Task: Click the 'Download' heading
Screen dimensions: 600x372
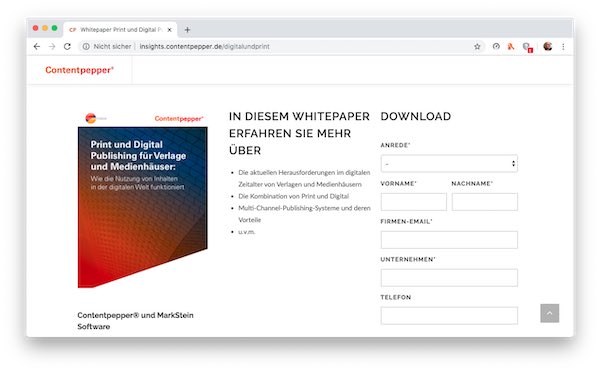Action: coord(416,116)
